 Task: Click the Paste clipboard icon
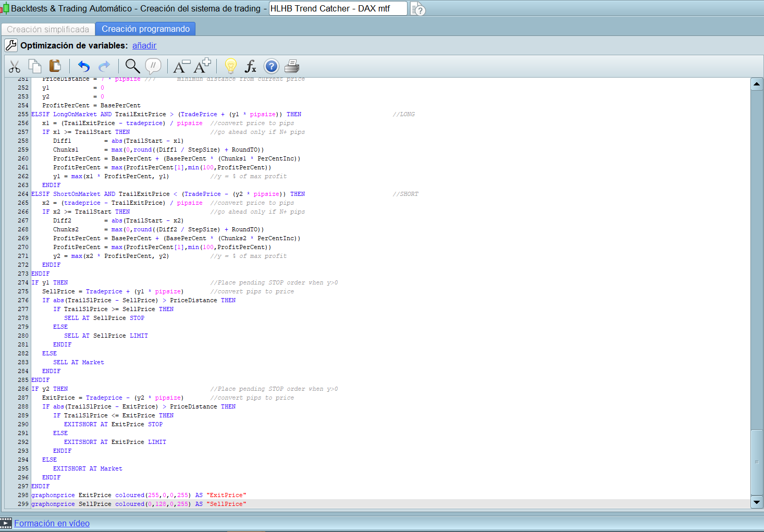[x=55, y=66]
